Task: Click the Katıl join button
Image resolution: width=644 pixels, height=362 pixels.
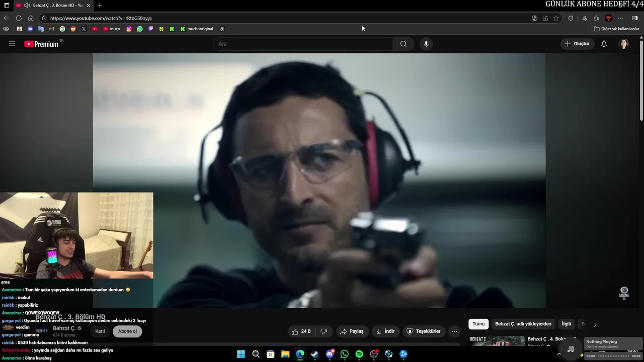Action: pos(100,331)
